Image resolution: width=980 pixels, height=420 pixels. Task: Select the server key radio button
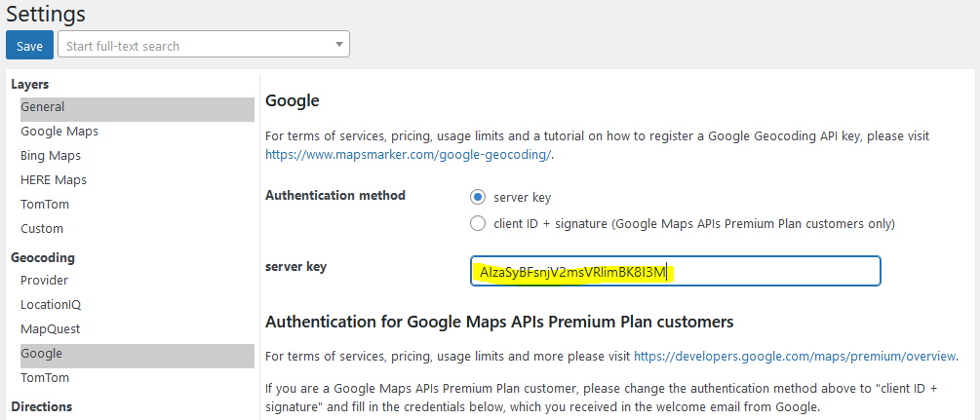click(x=478, y=198)
